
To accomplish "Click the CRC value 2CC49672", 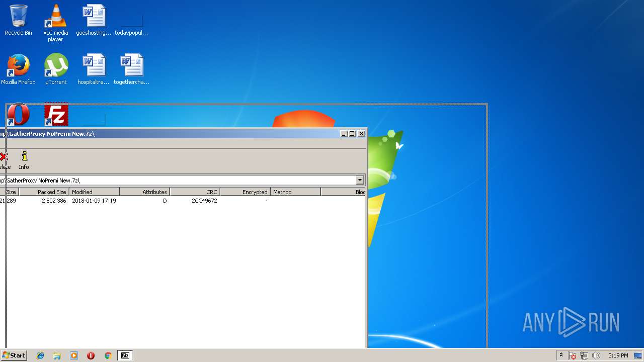I will [204, 201].
